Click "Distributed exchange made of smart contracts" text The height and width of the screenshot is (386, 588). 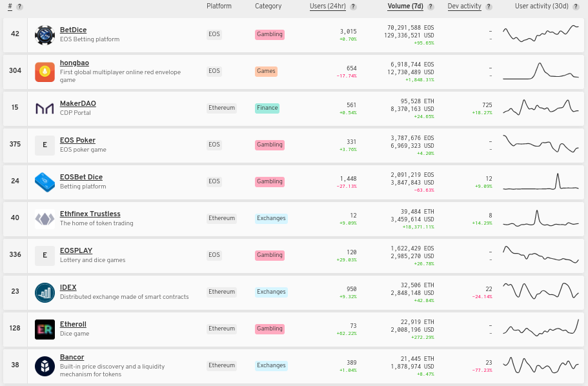point(125,297)
